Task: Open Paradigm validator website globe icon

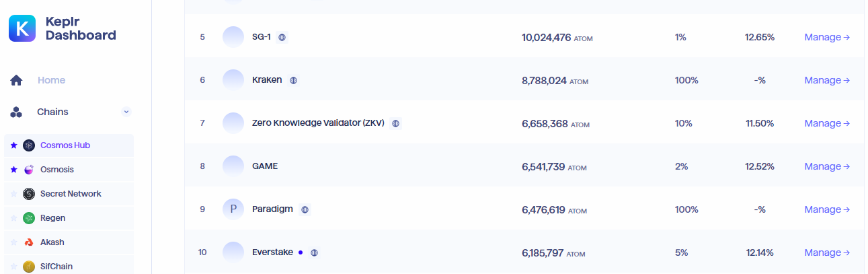Action: click(305, 209)
